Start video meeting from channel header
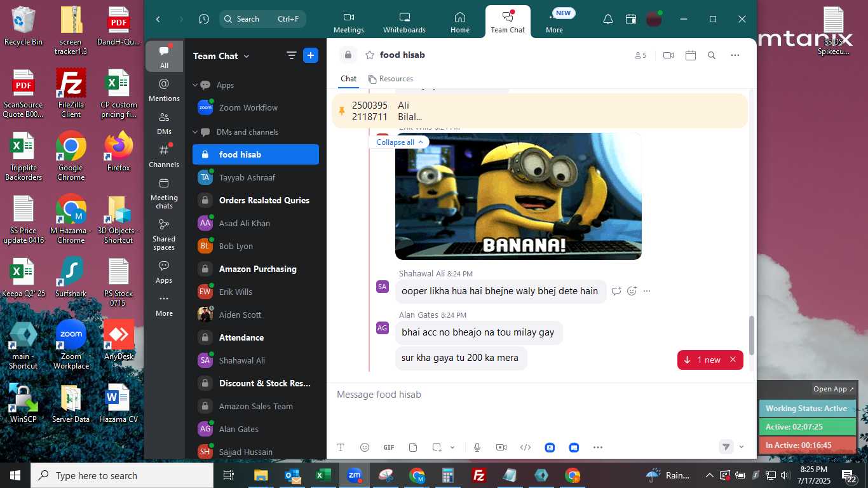868x488 pixels. 668,55
